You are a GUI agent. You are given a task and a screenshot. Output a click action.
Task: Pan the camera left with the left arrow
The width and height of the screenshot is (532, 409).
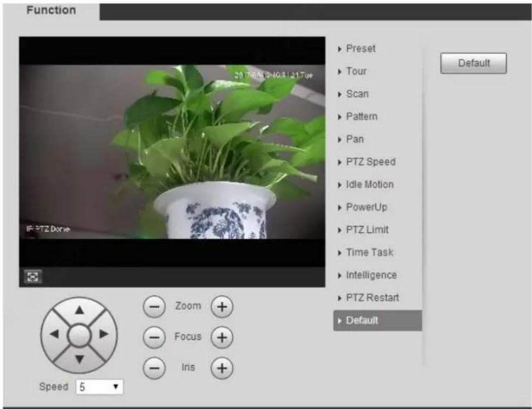pyautogui.click(x=54, y=334)
